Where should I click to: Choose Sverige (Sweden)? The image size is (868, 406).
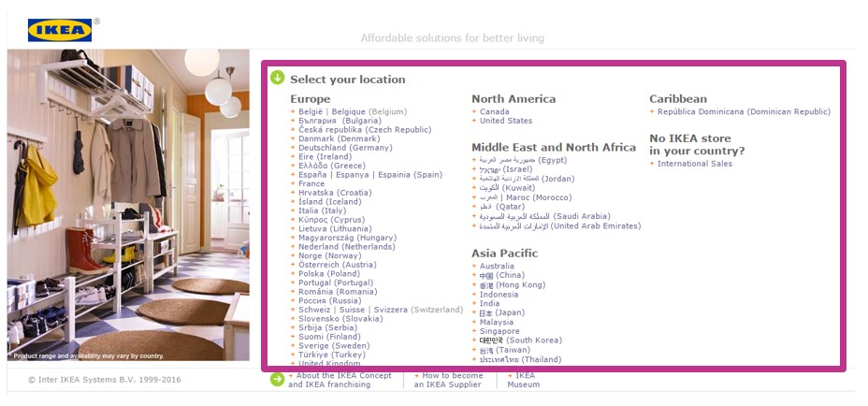[334, 345]
